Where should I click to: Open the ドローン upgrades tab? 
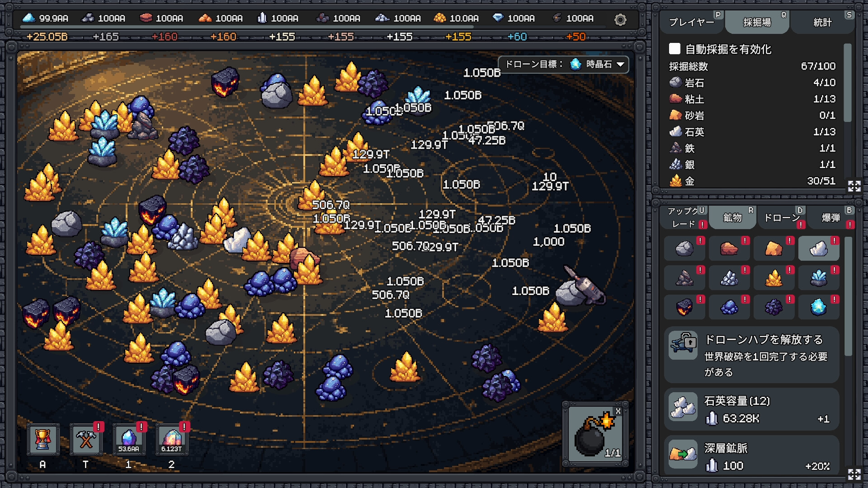(781, 218)
